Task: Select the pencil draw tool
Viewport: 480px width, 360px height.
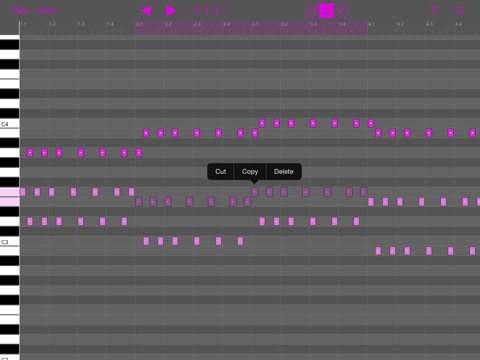Action: [x=312, y=11]
